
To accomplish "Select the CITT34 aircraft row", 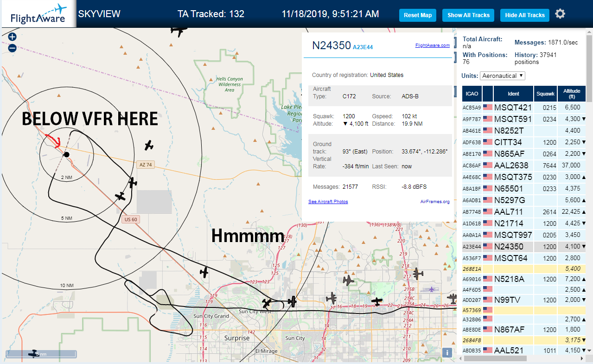I will (x=524, y=142).
